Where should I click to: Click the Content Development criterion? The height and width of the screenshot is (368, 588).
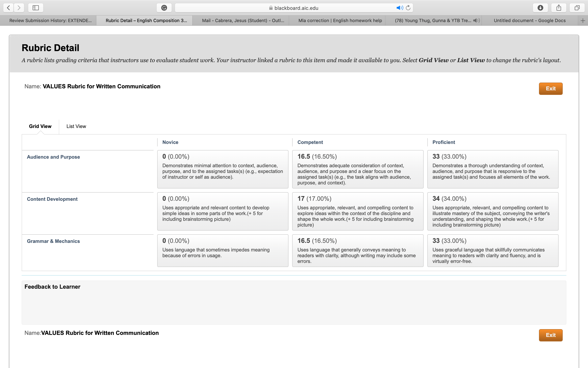click(x=52, y=199)
